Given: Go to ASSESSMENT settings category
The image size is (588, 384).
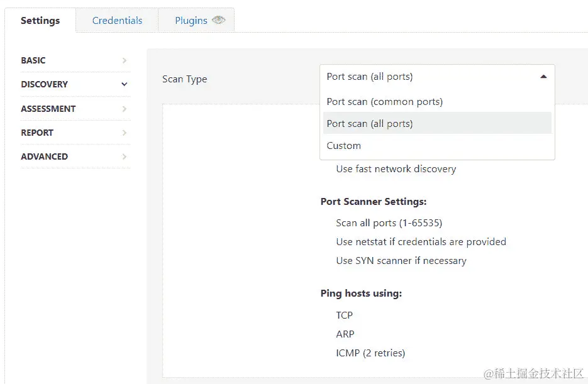Looking at the screenshot, I should point(48,109).
